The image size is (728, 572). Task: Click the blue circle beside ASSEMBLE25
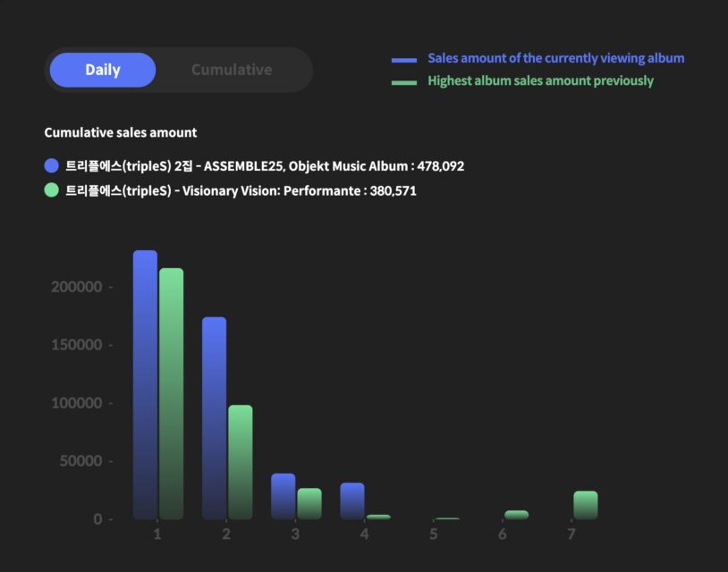[52, 165]
